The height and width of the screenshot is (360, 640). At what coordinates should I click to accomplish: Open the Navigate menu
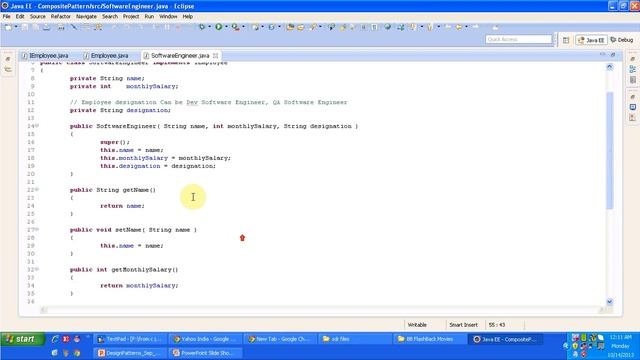pos(86,16)
